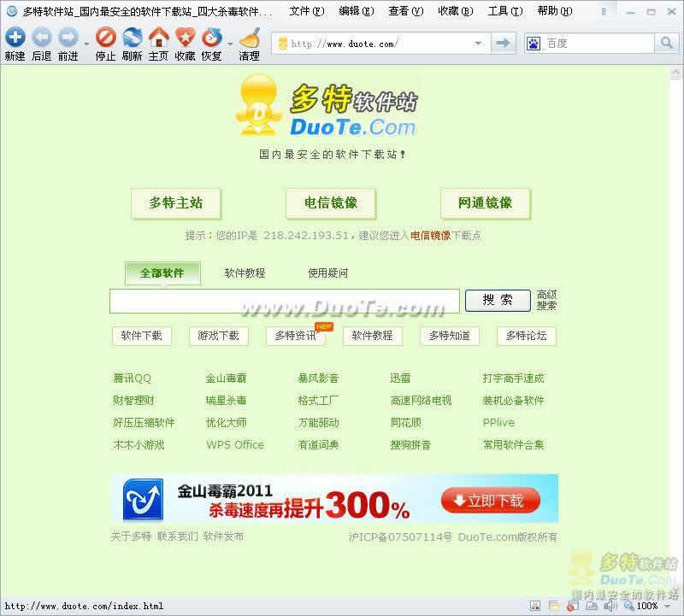Clean traces with 清理 broom icon
This screenshot has height=616, width=684.
tap(250, 38)
